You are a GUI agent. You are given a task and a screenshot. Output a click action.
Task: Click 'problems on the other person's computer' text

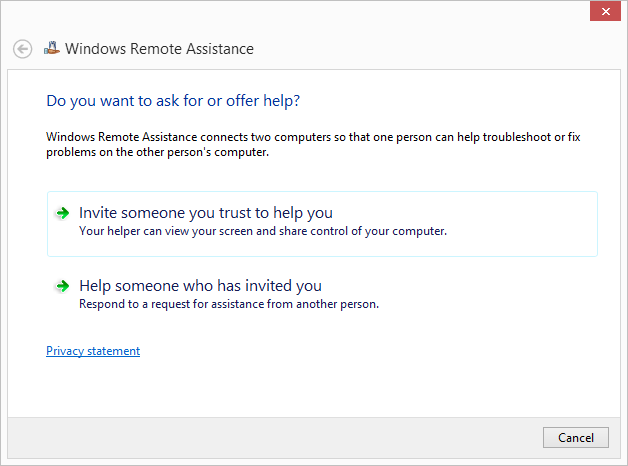click(158, 153)
